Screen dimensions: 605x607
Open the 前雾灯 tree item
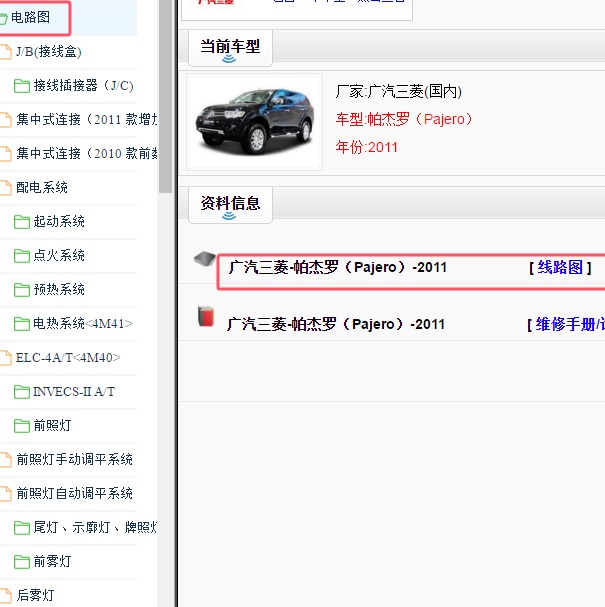coord(52,562)
